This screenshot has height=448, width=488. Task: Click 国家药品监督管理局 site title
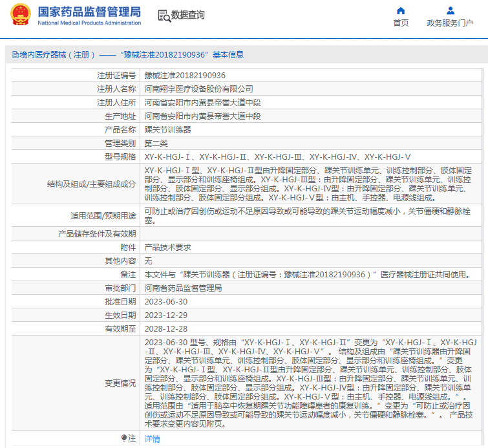[89, 12]
